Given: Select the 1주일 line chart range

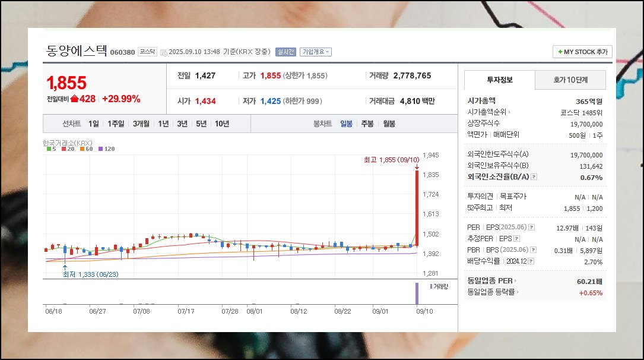Looking at the screenshot, I should tap(116, 124).
